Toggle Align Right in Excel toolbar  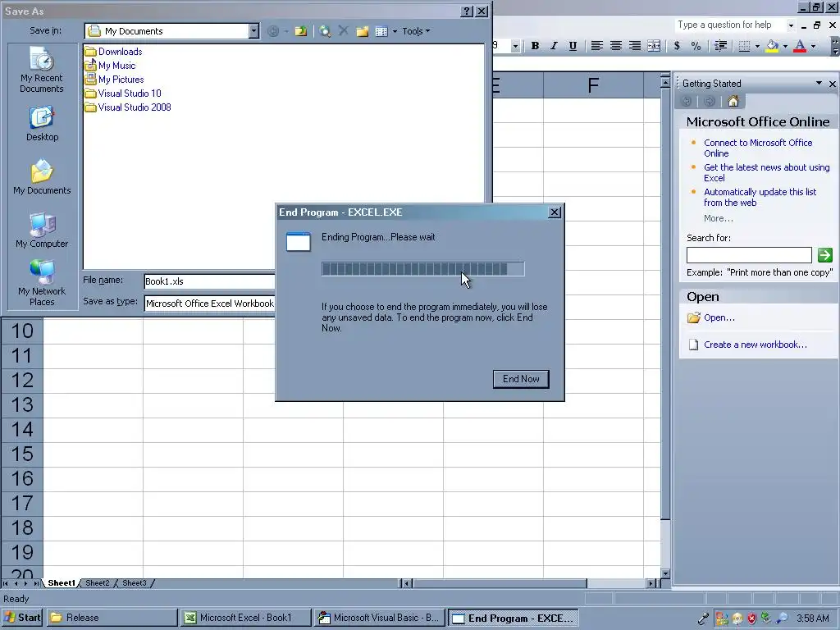coord(635,46)
